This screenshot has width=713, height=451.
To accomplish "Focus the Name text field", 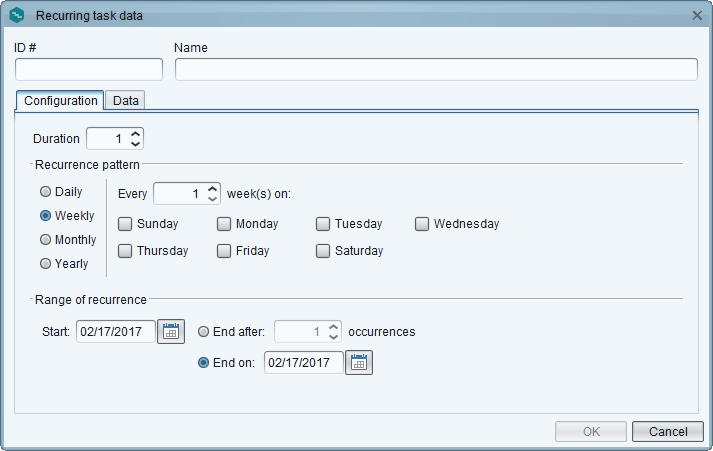I will [x=436, y=70].
